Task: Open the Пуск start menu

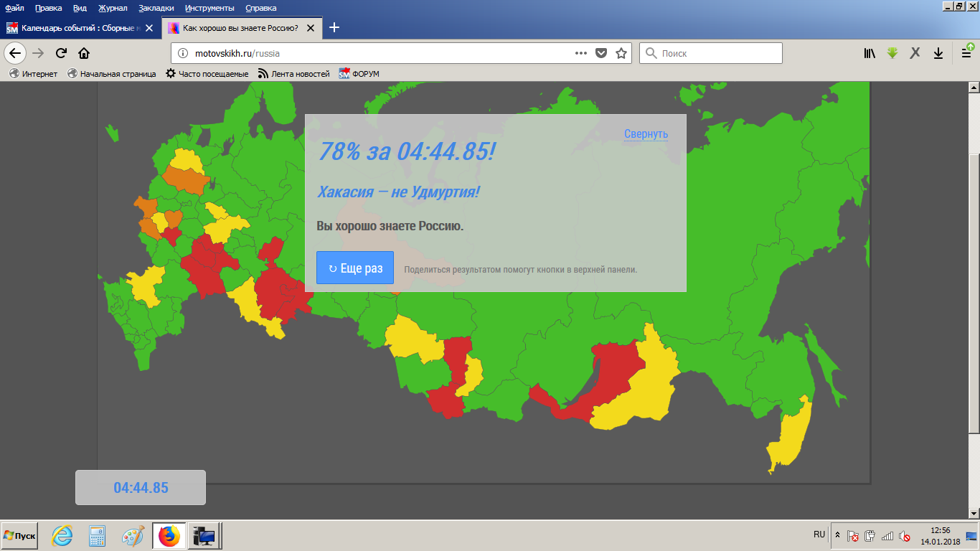Action: pyautogui.click(x=20, y=536)
